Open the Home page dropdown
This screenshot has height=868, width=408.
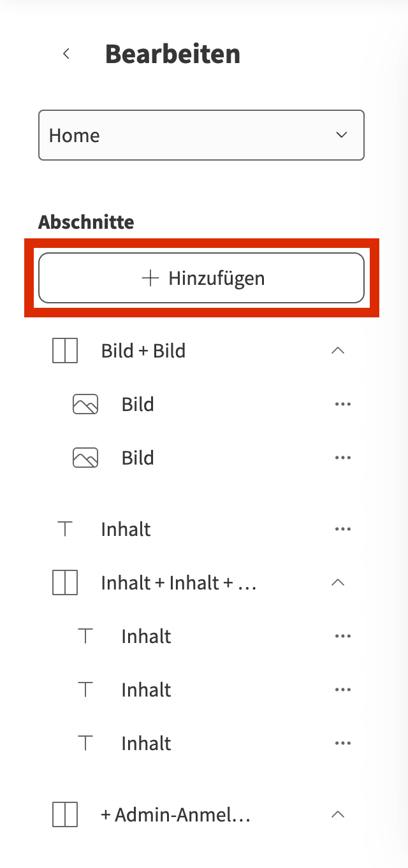point(201,135)
